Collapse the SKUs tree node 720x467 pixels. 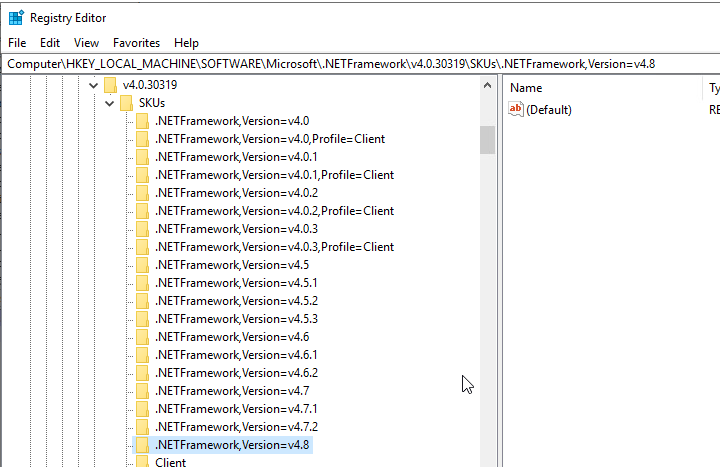tap(110, 103)
